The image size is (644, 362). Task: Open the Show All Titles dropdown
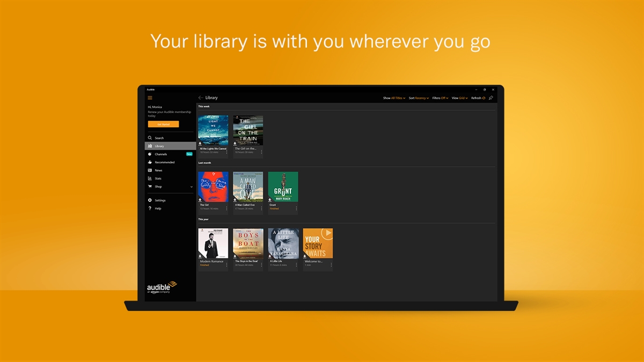(x=394, y=98)
